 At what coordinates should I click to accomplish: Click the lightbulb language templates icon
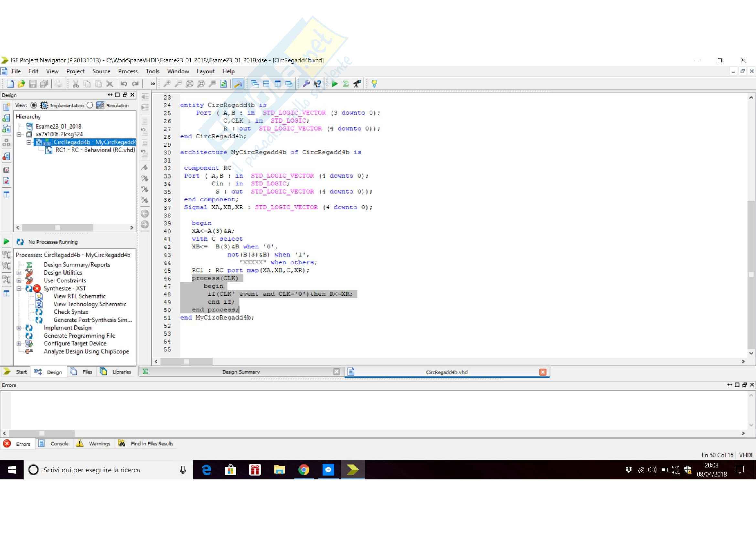point(374,84)
